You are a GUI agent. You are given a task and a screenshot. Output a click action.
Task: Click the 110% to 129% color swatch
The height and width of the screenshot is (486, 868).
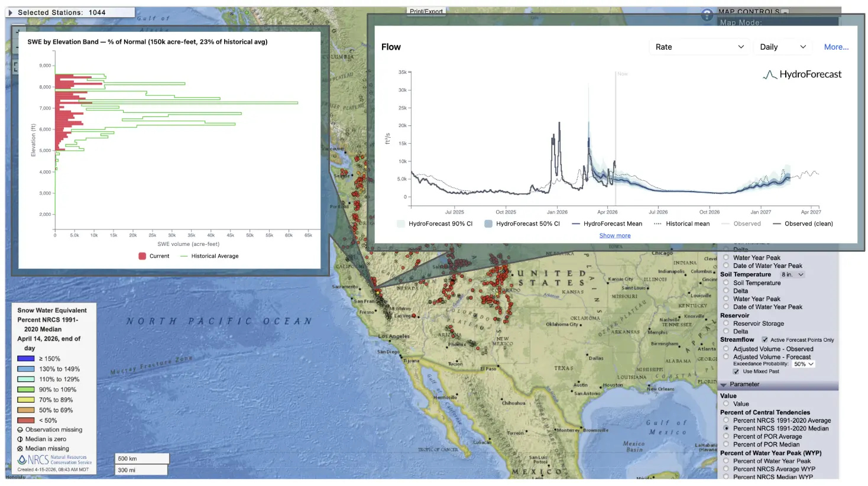pyautogui.click(x=26, y=380)
